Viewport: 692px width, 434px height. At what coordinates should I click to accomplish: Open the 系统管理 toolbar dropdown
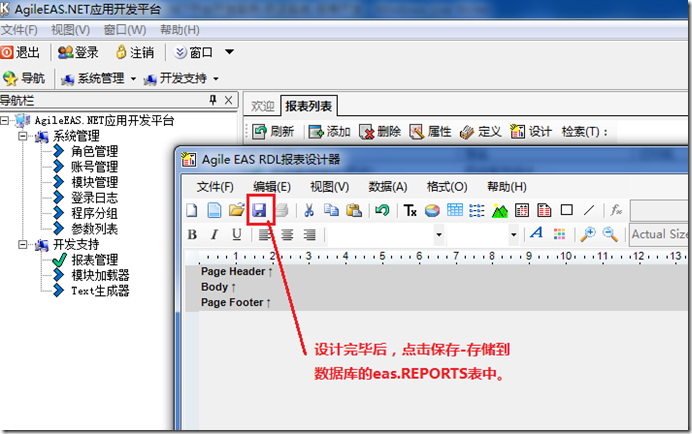(x=133, y=79)
